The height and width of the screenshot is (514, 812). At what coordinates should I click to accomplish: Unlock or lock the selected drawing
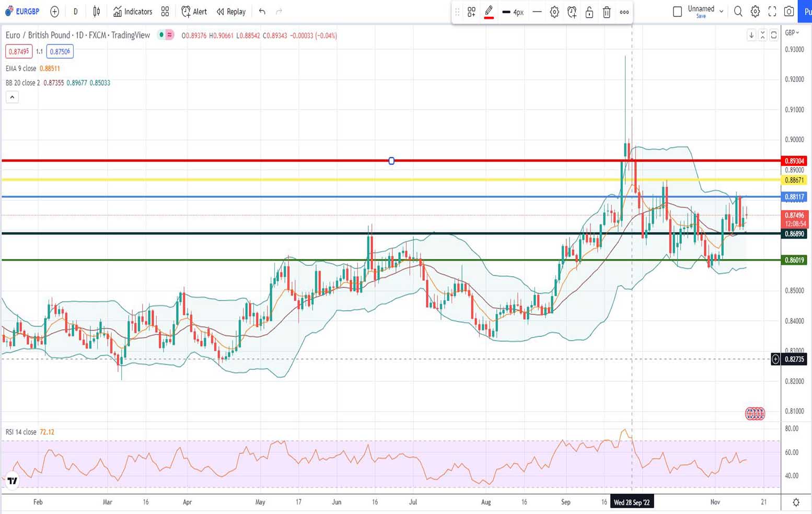(589, 12)
